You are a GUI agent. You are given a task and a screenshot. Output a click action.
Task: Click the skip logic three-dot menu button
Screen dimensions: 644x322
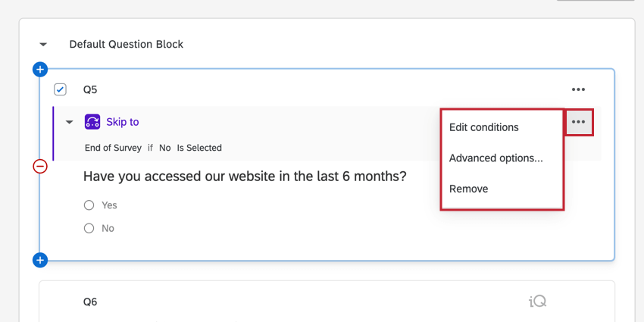[579, 122]
